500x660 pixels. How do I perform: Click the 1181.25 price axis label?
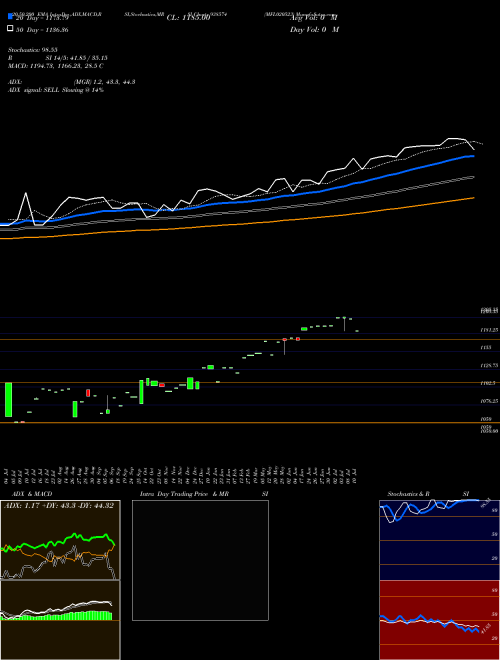click(x=489, y=330)
